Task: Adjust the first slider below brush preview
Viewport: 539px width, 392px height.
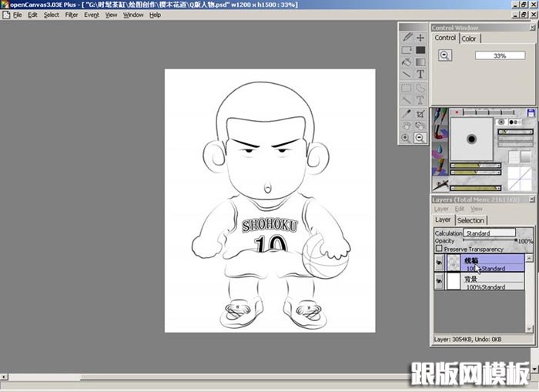Action: (476, 166)
